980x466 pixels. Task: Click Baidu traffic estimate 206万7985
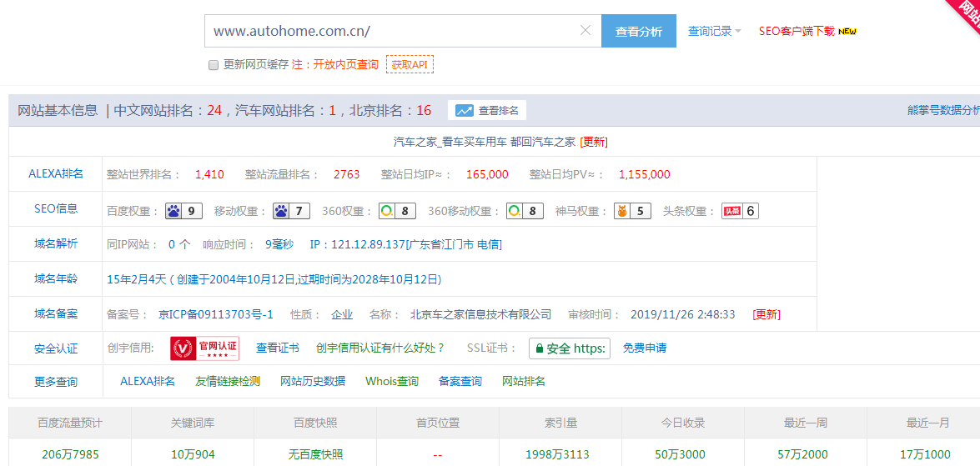70,454
